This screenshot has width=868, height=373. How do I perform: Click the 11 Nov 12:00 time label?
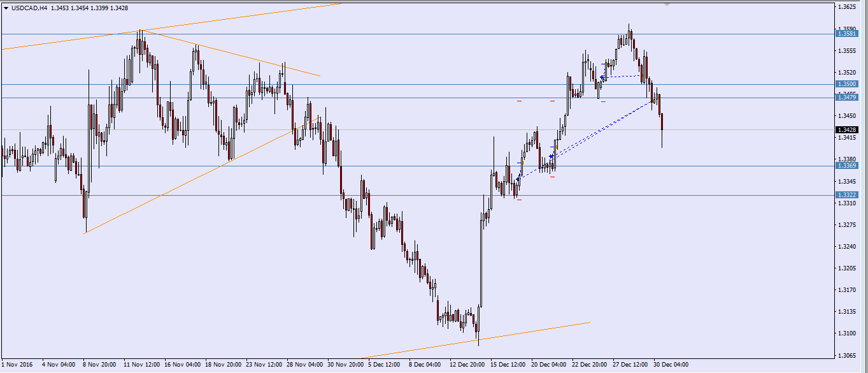click(141, 365)
